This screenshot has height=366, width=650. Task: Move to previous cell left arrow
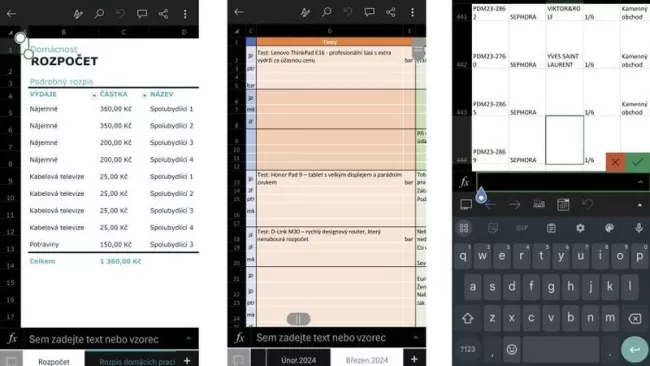click(x=491, y=204)
